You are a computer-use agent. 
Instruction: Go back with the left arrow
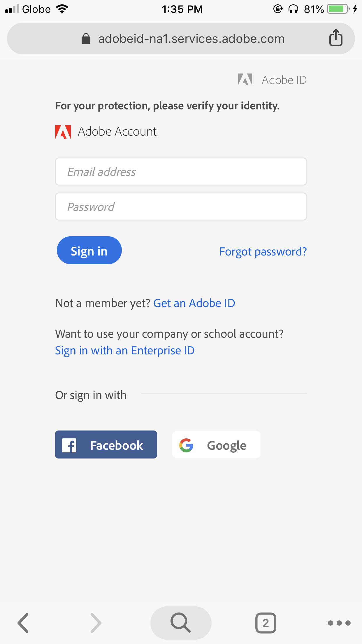click(x=23, y=623)
